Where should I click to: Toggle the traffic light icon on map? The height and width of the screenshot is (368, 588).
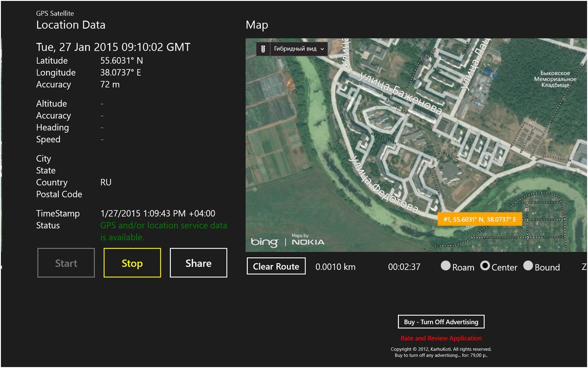(263, 49)
